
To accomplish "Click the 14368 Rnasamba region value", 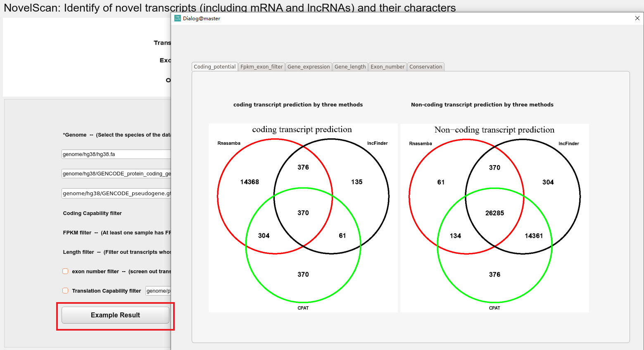I will [250, 182].
